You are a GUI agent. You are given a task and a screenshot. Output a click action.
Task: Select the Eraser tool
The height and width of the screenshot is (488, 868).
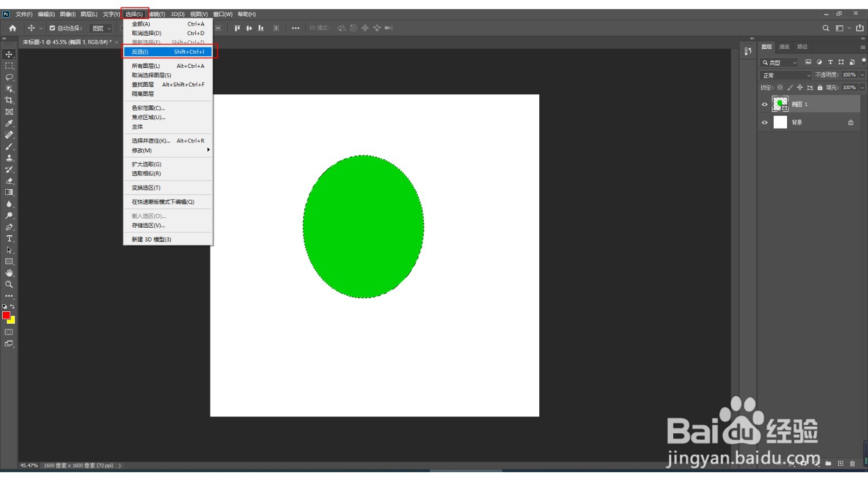[9, 181]
